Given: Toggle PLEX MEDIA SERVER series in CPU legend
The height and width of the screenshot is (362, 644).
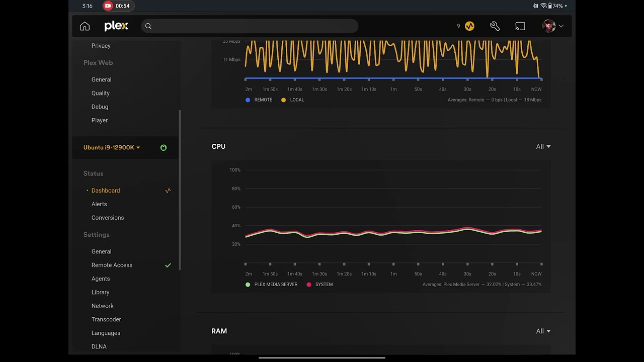Looking at the screenshot, I should coord(271,285).
